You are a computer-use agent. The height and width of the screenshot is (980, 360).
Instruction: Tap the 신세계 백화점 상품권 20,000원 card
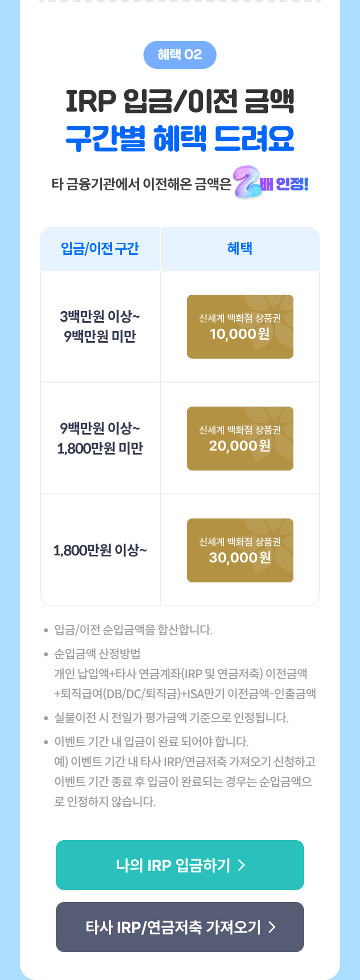[240, 439]
